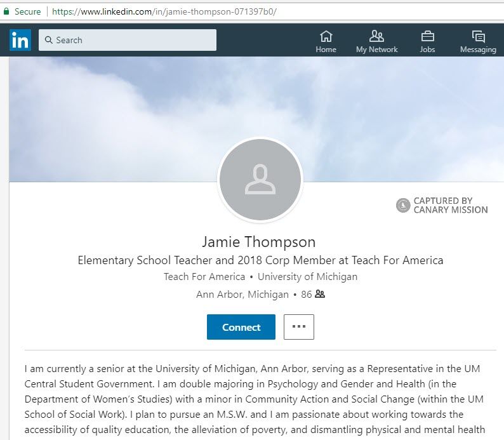Open the University of Michigan link

pos(307,277)
